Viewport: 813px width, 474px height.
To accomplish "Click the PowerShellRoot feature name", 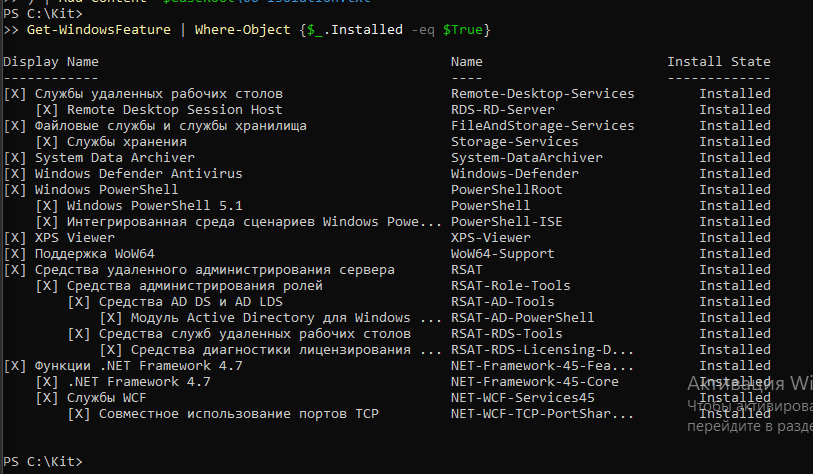I will point(507,190).
